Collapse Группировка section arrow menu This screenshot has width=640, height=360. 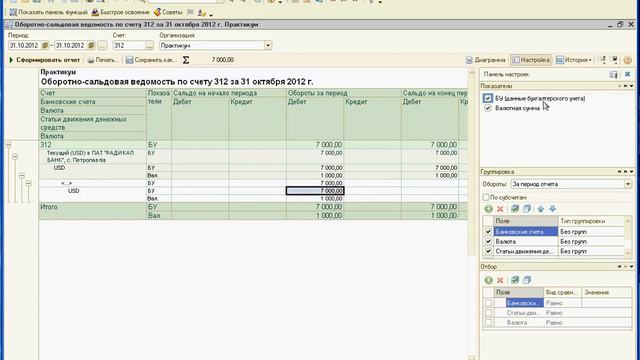point(631,172)
